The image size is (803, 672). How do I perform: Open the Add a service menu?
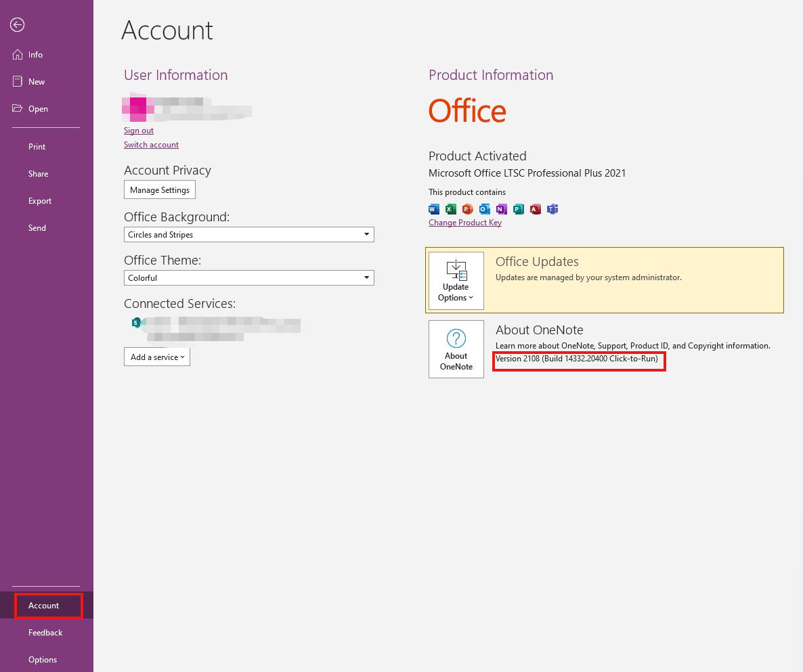(x=156, y=357)
